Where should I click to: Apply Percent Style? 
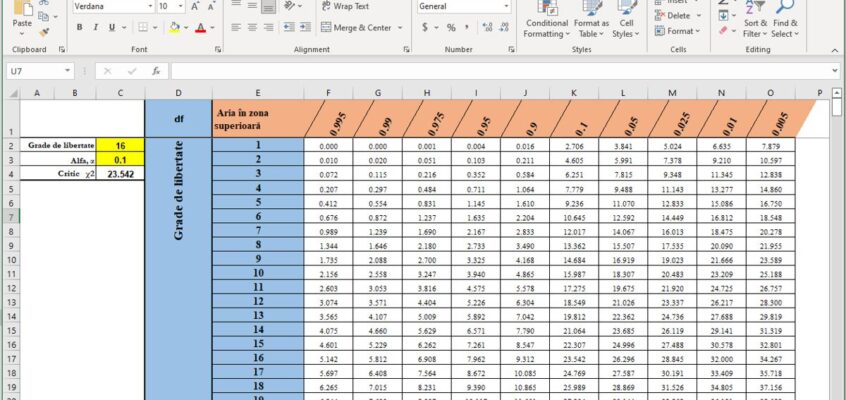pyautogui.click(x=451, y=28)
